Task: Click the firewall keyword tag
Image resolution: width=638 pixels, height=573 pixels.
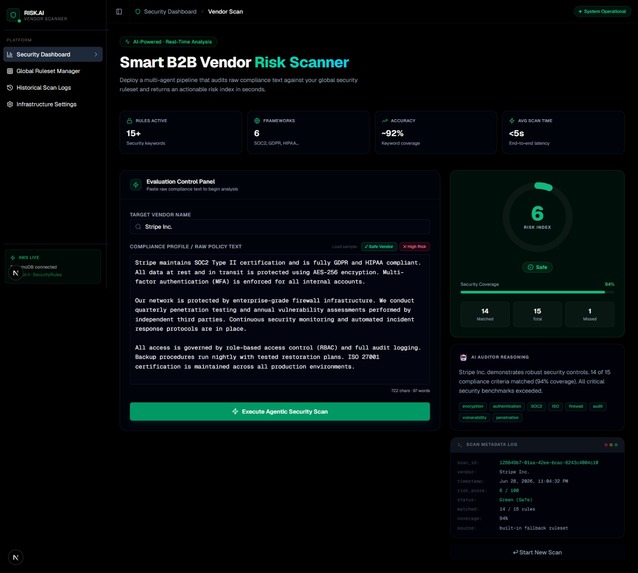Action: [576, 407]
